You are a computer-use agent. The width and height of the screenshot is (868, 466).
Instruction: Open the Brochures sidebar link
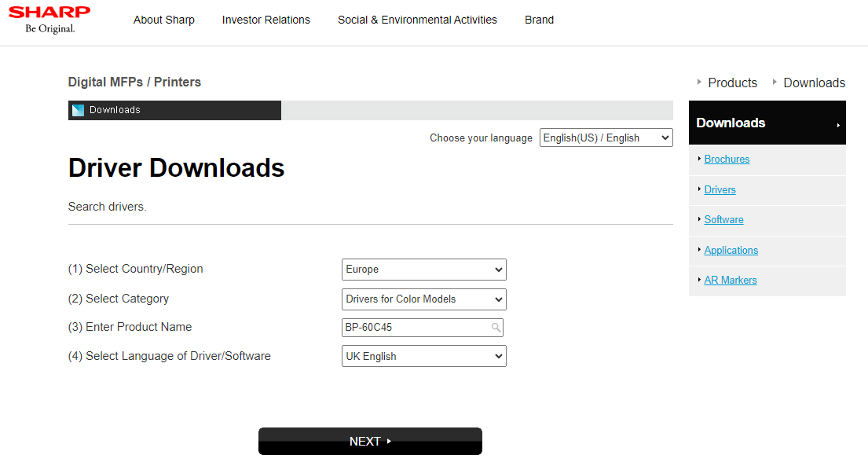727,160
